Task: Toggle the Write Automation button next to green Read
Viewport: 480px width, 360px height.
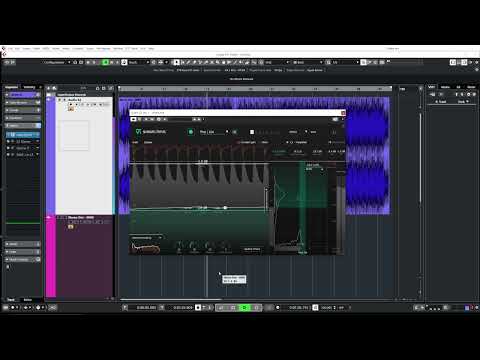Action: (112, 62)
